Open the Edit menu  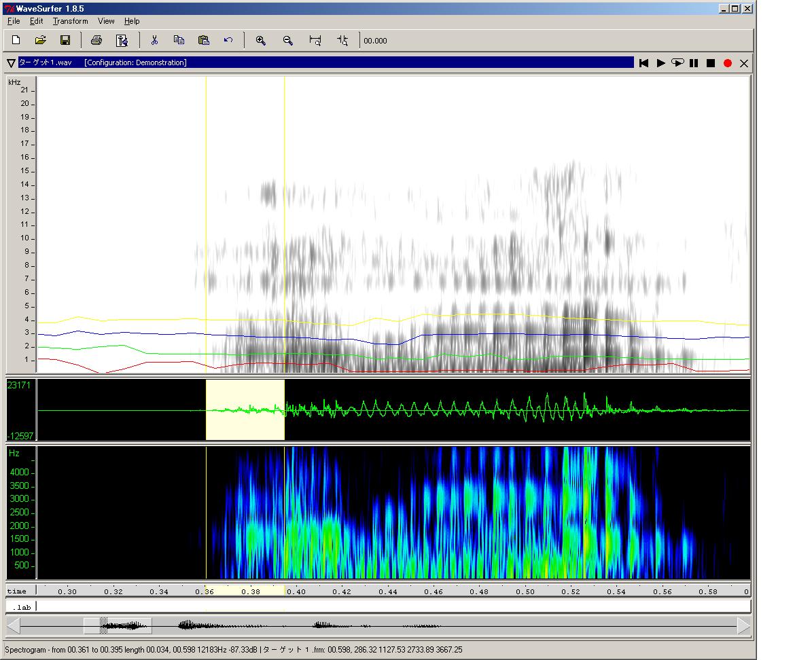coord(36,21)
